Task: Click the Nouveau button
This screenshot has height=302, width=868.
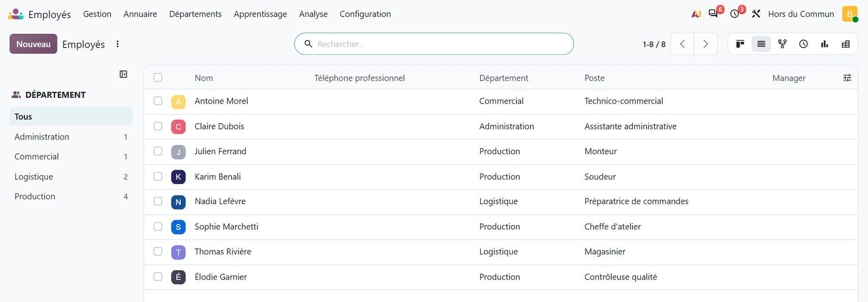Action: point(33,44)
